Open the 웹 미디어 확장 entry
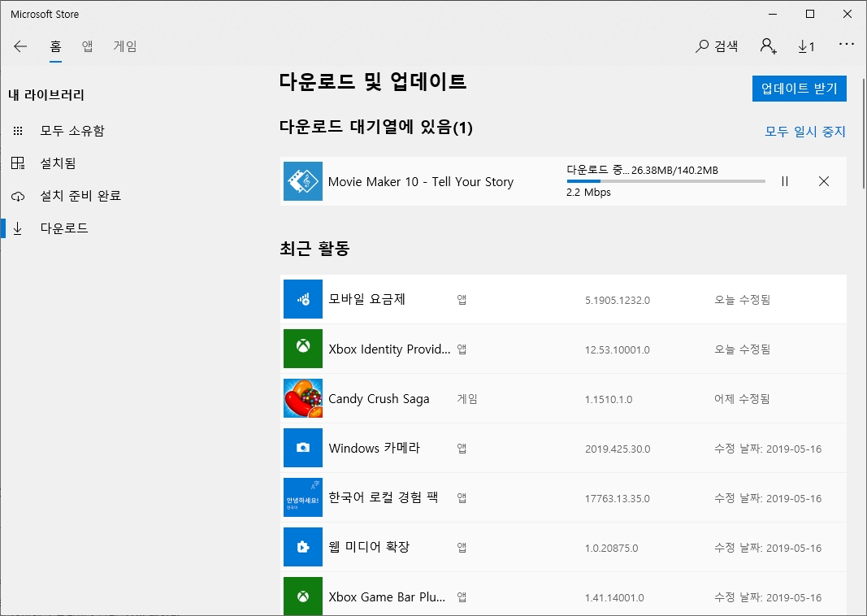This screenshot has width=867, height=616. (563, 547)
